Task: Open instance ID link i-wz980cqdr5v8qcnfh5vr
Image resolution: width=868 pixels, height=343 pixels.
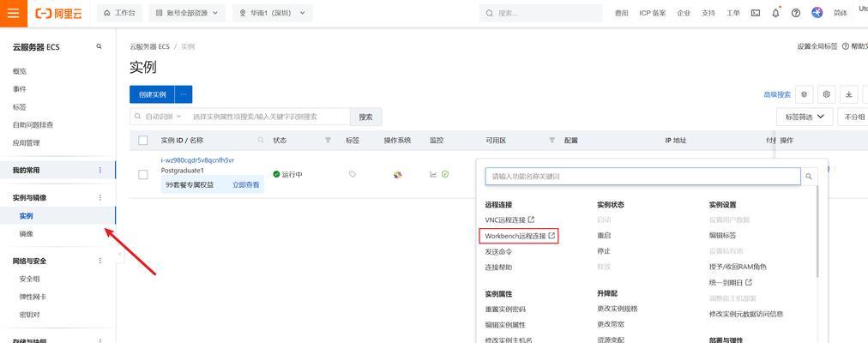Action: pos(197,160)
